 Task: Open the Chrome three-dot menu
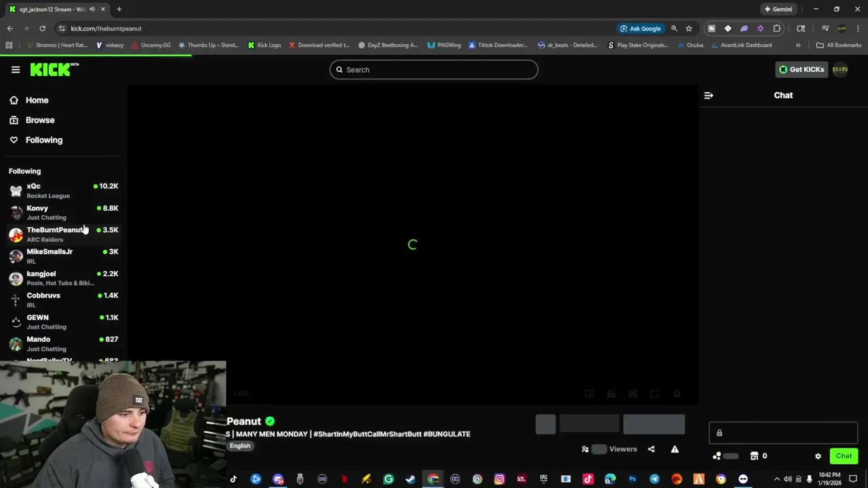pos(858,28)
